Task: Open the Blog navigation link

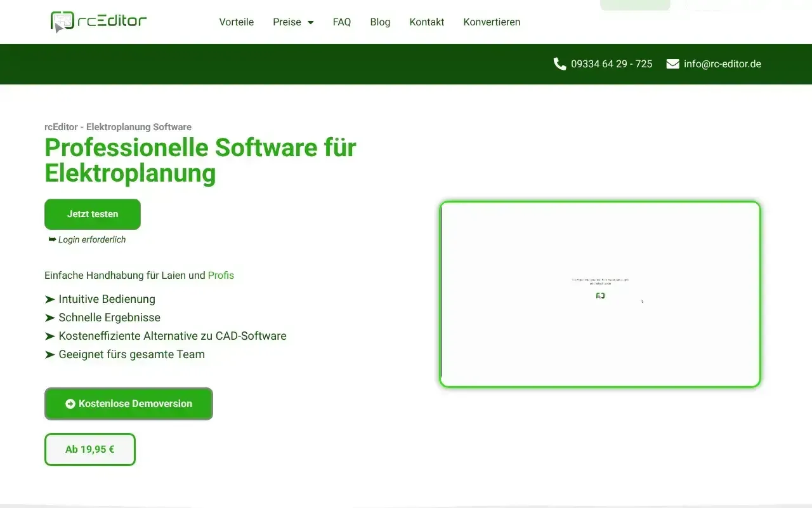Action: pyautogui.click(x=380, y=22)
